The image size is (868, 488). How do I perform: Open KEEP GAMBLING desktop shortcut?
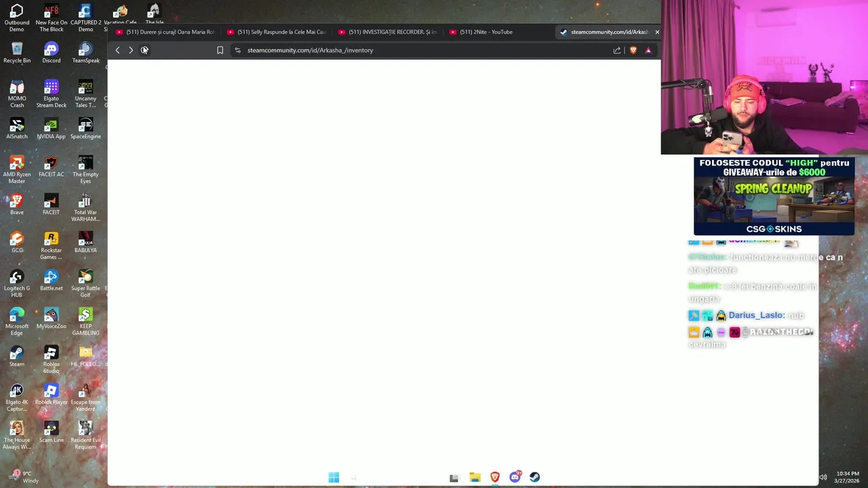[x=85, y=321]
